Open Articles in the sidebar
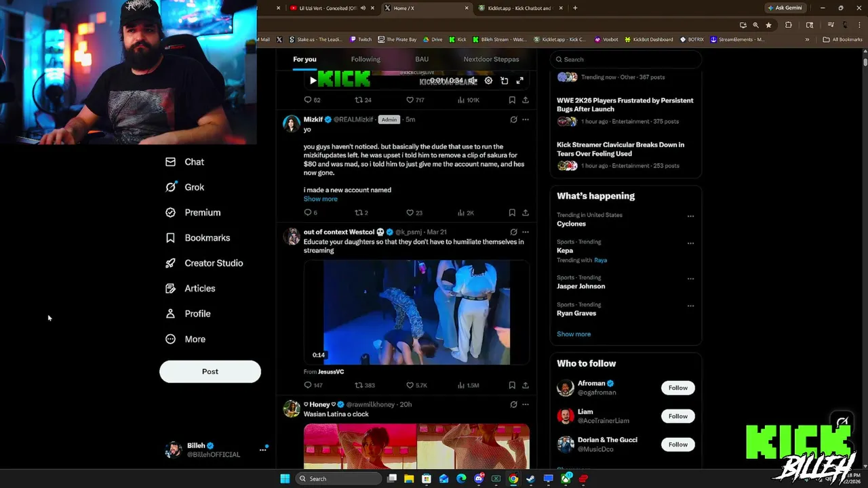The width and height of the screenshot is (868, 488). tap(190, 288)
